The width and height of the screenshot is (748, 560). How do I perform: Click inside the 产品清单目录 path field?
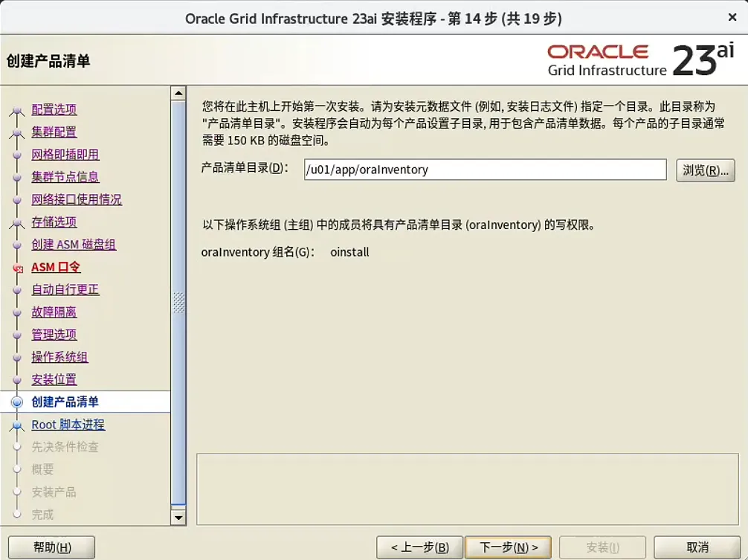tap(483, 170)
